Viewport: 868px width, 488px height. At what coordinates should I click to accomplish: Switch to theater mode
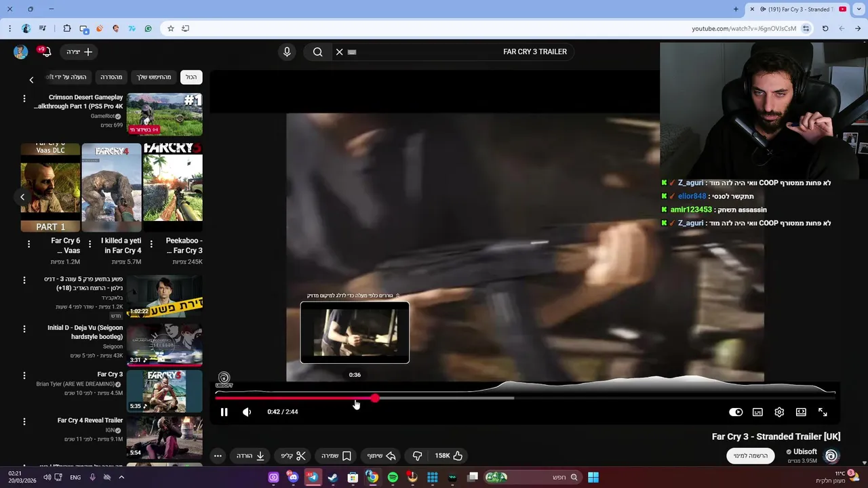pos(801,412)
